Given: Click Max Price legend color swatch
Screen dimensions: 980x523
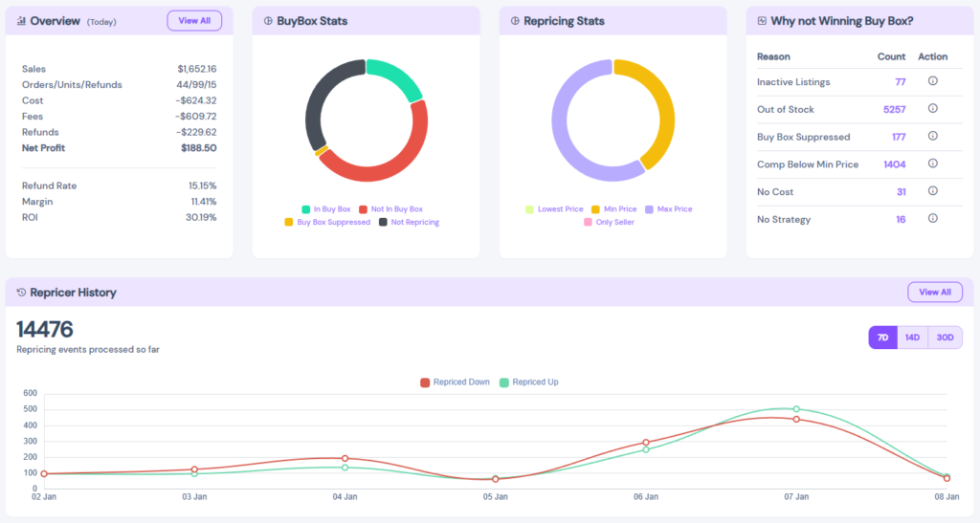Looking at the screenshot, I should tap(650, 209).
